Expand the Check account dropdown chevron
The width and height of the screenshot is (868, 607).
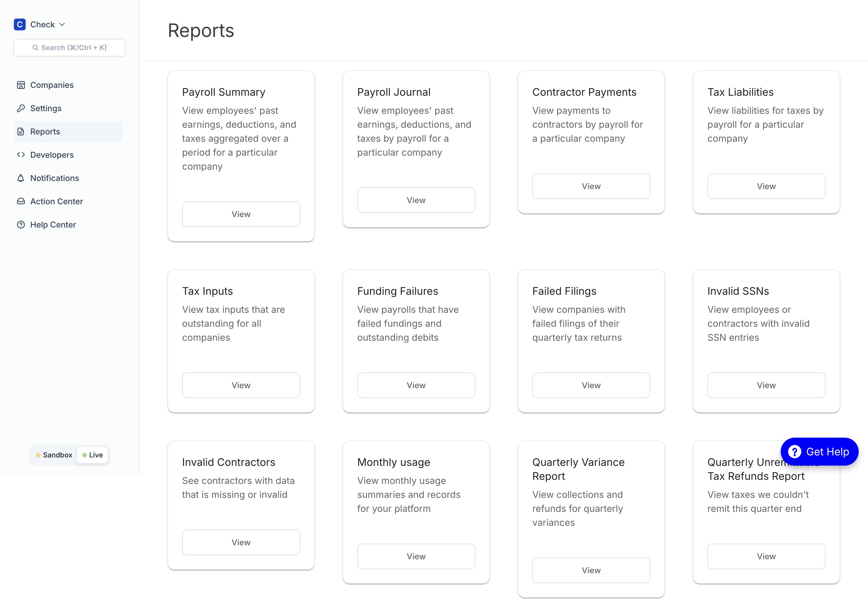click(x=62, y=24)
